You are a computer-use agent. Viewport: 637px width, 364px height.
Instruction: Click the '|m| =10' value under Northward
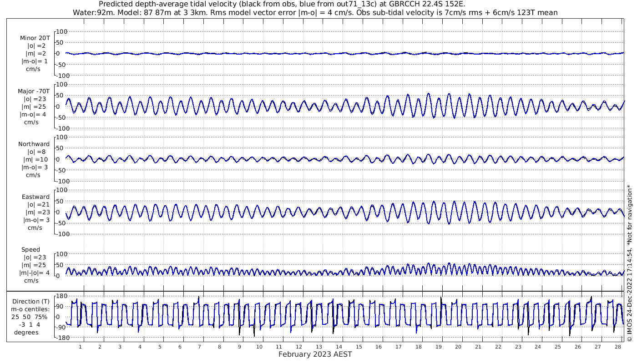pyautogui.click(x=36, y=159)
